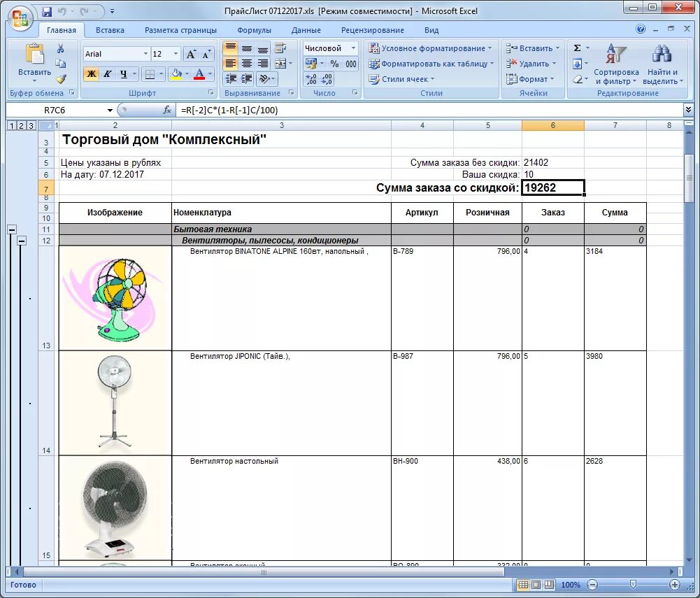The width and height of the screenshot is (700, 598).
Task: Open the Числовой number format dropdown
Action: coord(354,48)
